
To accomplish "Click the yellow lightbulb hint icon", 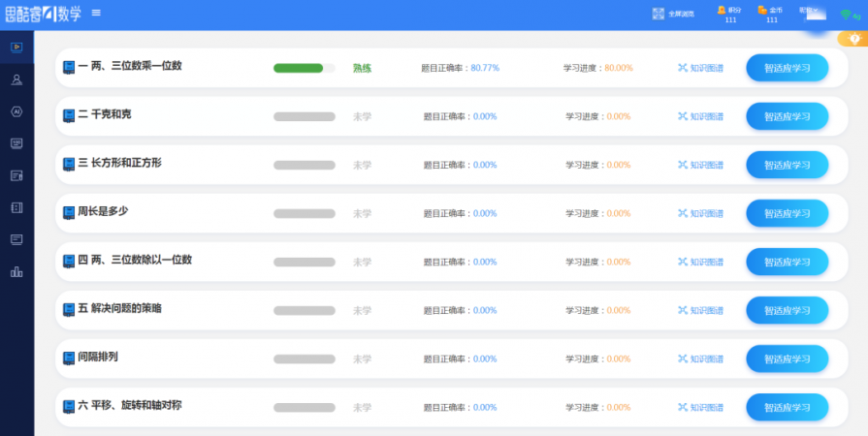I will pyautogui.click(x=854, y=39).
